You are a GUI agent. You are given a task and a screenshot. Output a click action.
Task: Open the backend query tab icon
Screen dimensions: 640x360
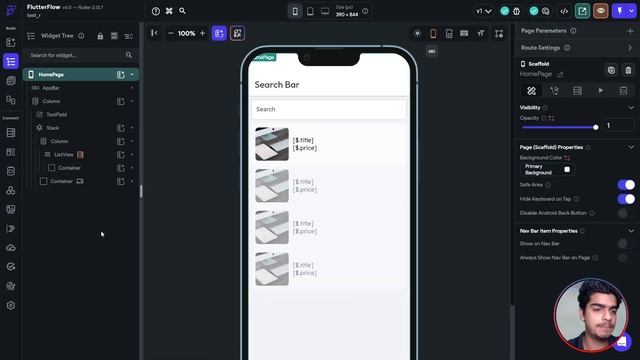(578, 91)
